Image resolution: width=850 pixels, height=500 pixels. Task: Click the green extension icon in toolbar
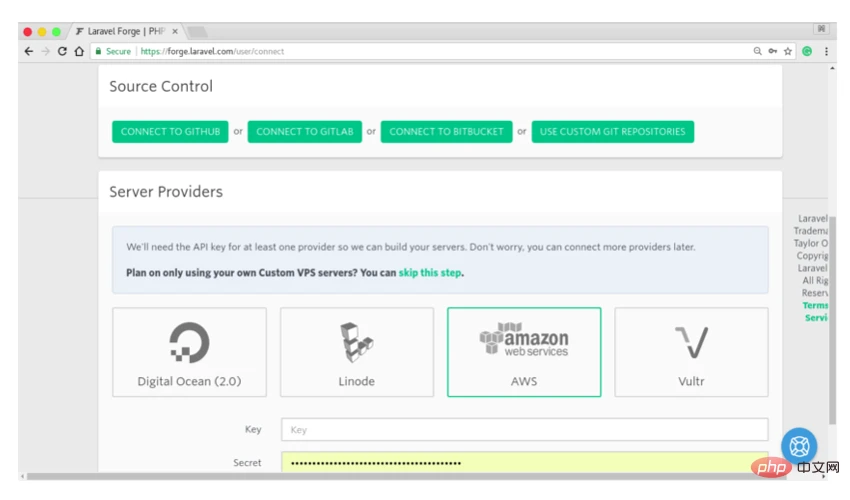coord(807,51)
